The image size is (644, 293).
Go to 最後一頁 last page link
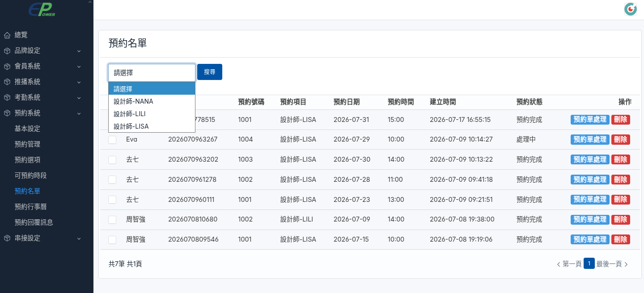click(609, 264)
